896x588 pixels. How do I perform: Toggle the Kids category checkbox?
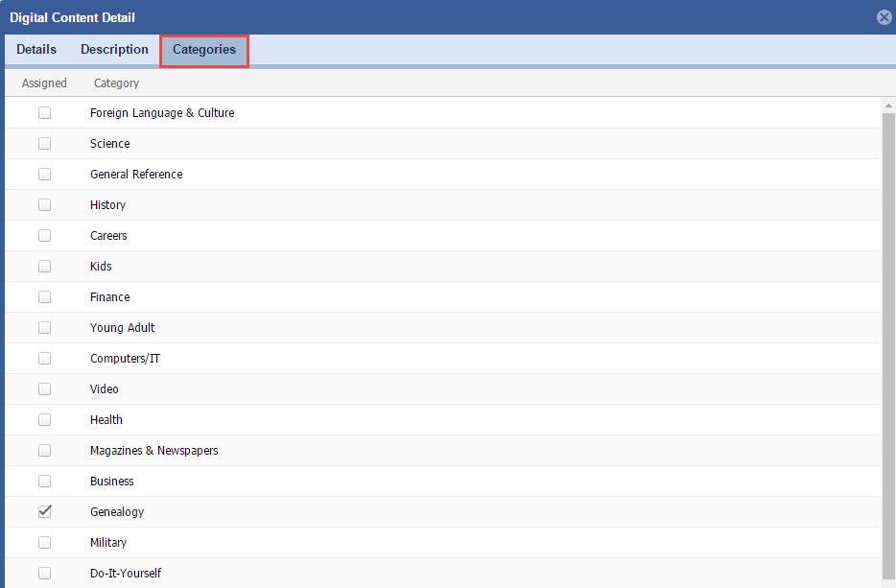[x=44, y=267]
